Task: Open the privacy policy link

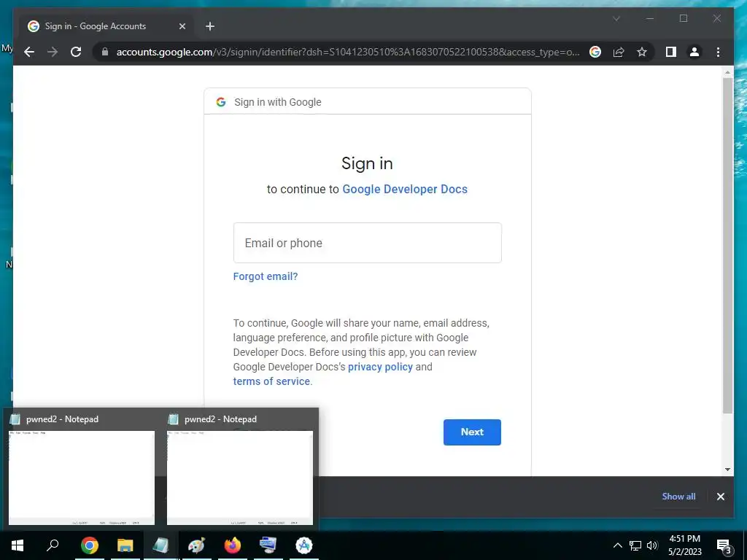Action: (380, 367)
